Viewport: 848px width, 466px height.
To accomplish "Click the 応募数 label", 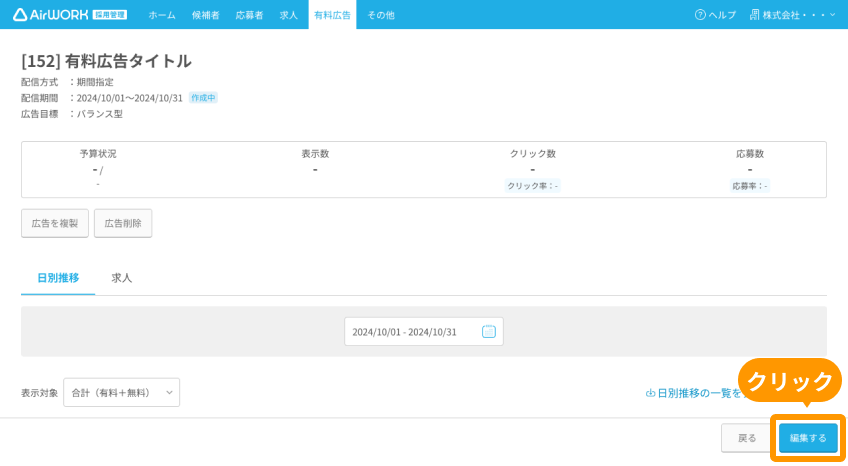I will (x=750, y=154).
